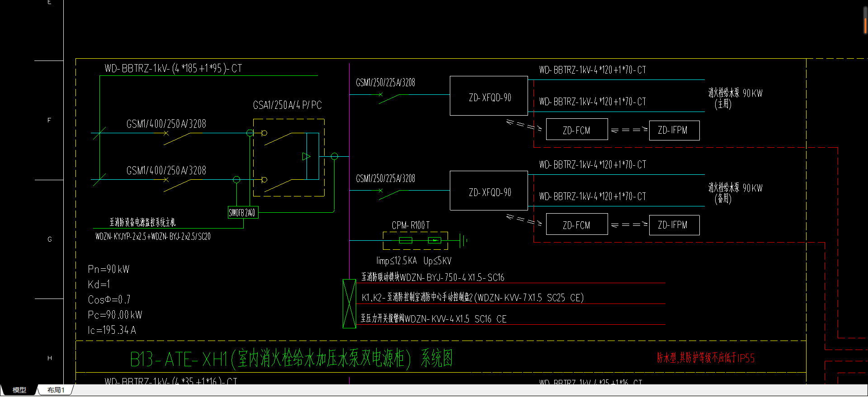Click the red note 防水型,其防护等级不应低于IP55
Image resolution: width=868 pixels, height=397 pixels.
[x=706, y=358]
